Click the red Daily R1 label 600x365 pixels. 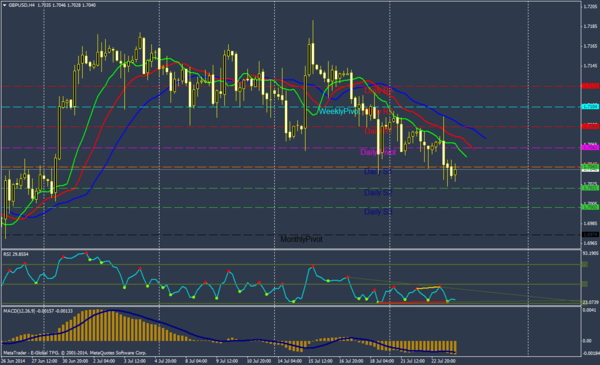[378, 131]
